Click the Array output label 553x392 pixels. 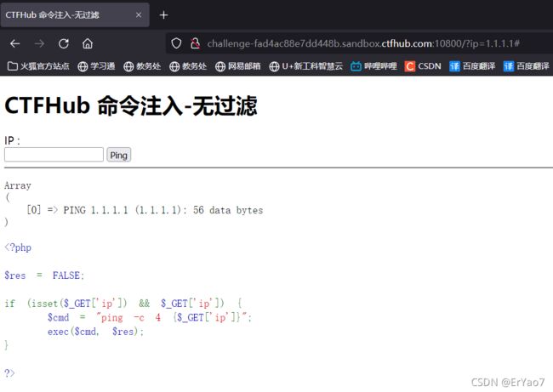coord(18,185)
